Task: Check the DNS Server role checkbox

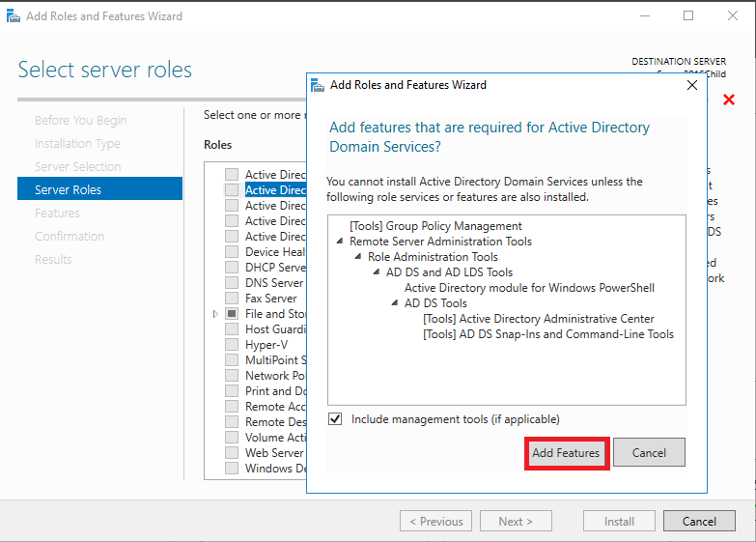Action: tap(232, 283)
